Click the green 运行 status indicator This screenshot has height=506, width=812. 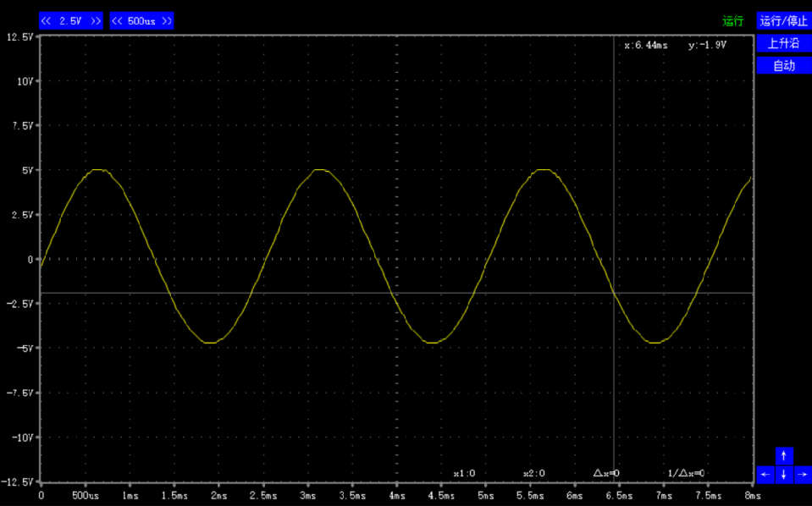tap(732, 20)
